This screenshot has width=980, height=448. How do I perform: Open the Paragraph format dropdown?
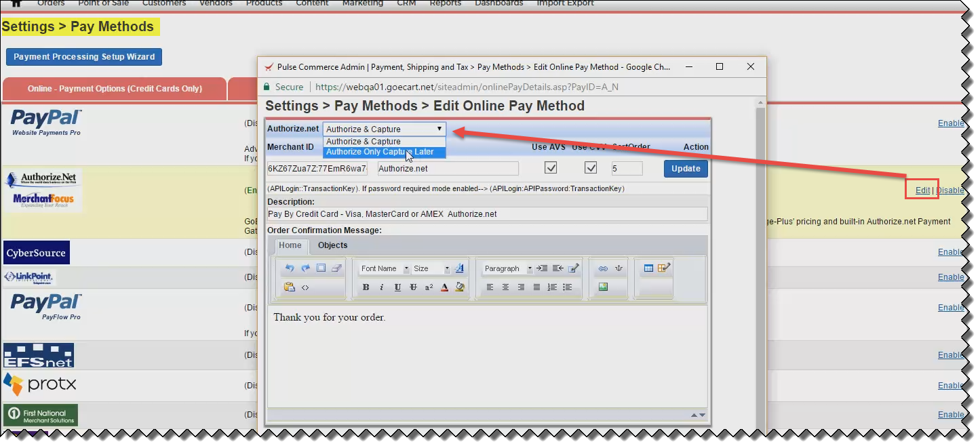tap(508, 268)
